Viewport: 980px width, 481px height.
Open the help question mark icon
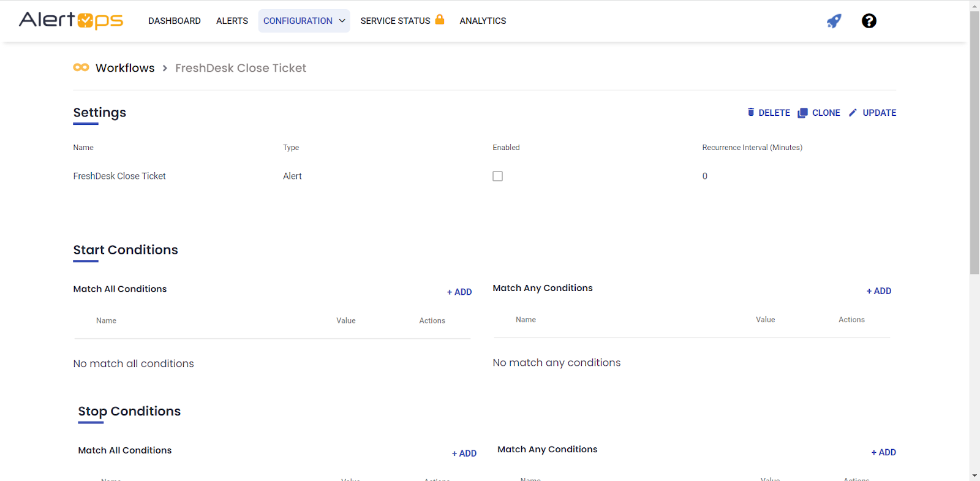(x=869, y=21)
